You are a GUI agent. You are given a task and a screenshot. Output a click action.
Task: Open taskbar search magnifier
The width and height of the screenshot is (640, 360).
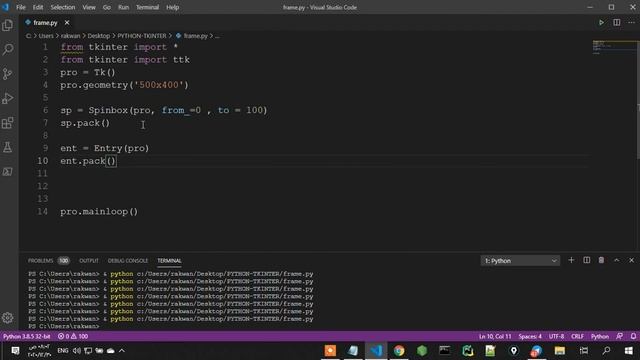pos(607,351)
